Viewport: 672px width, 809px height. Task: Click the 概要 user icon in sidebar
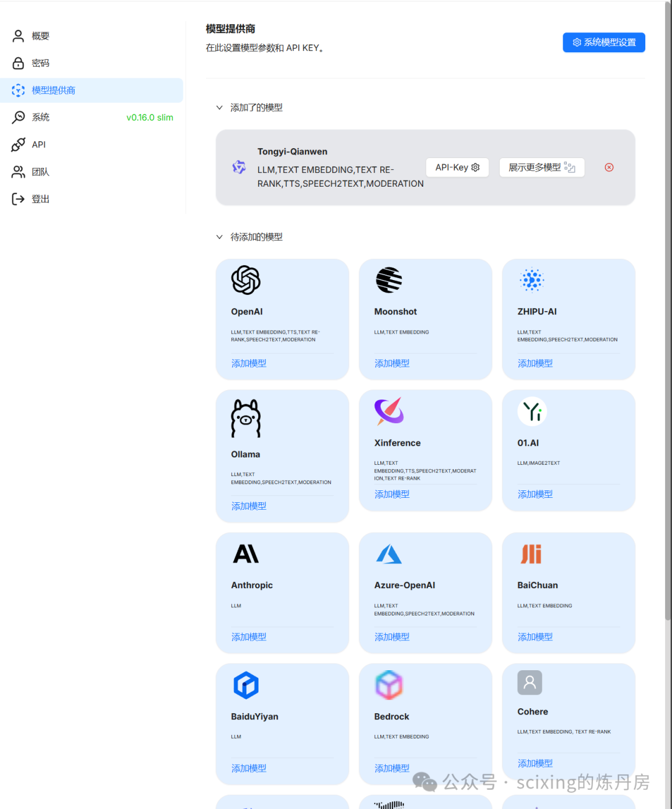click(19, 36)
